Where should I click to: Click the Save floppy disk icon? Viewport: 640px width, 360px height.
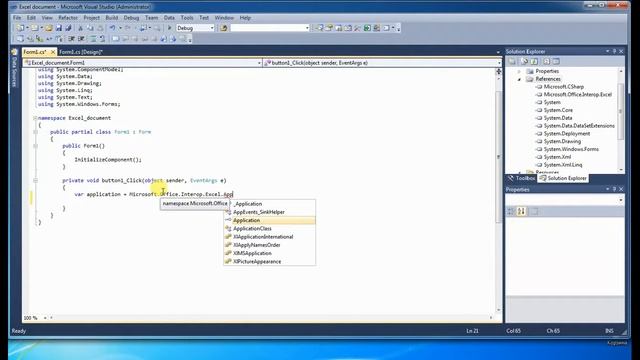(x=59, y=28)
